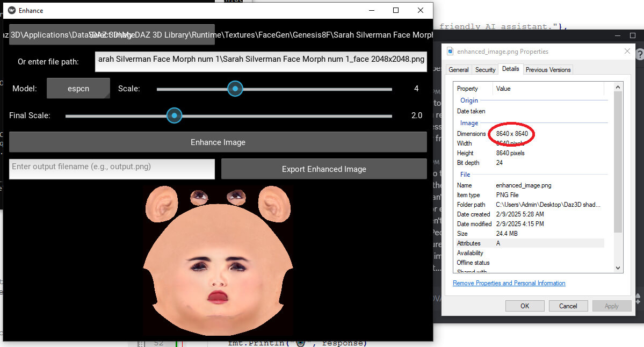Open the espcn model dropdown
The height and width of the screenshot is (347, 644).
tap(78, 88)
